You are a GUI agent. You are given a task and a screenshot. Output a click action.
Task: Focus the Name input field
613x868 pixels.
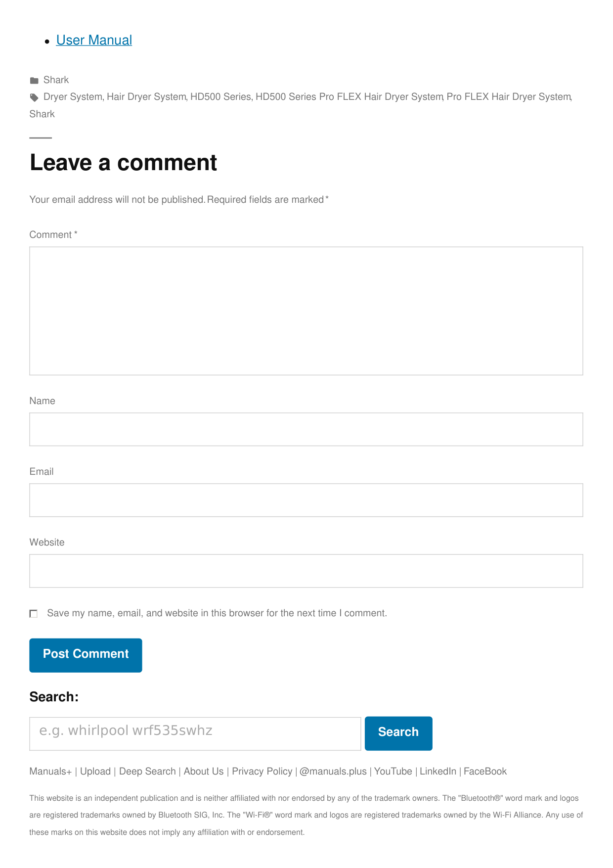(x=306, y=429)
